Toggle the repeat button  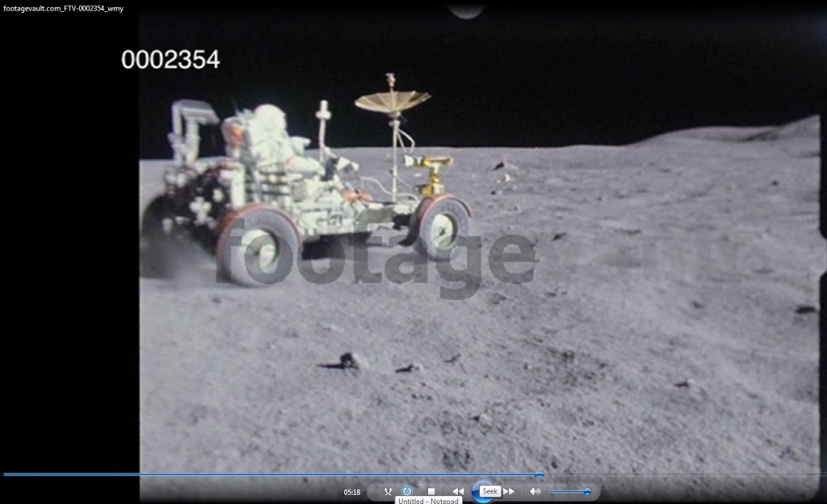pos(407,491)
